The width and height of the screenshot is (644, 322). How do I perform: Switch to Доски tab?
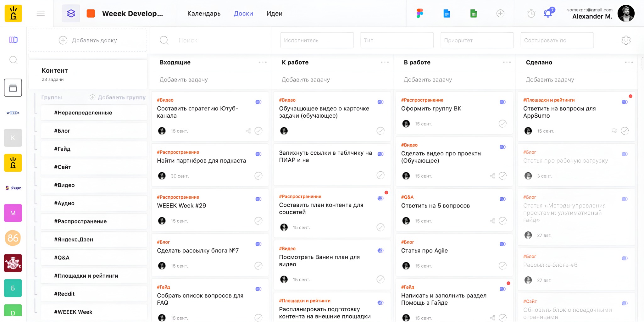243,14
